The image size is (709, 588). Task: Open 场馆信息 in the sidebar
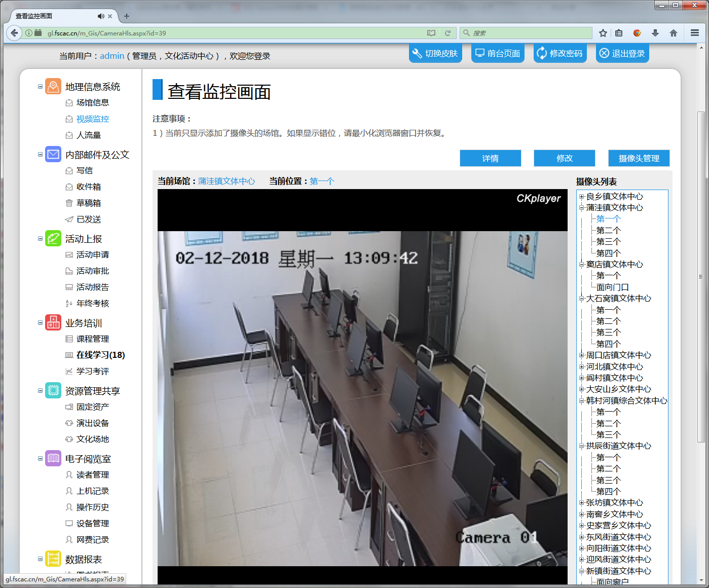pyautogui.click(x=93, y=103)
